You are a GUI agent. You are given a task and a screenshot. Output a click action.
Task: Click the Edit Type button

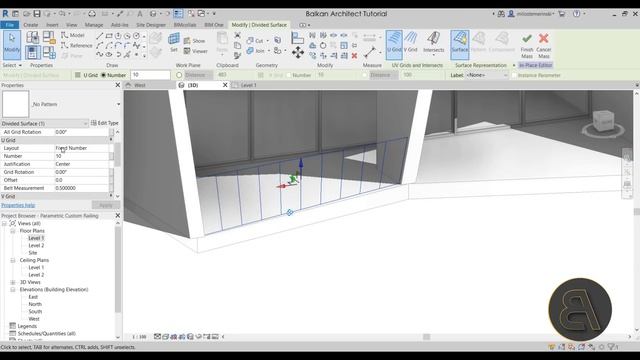click(x=105, y=123)
